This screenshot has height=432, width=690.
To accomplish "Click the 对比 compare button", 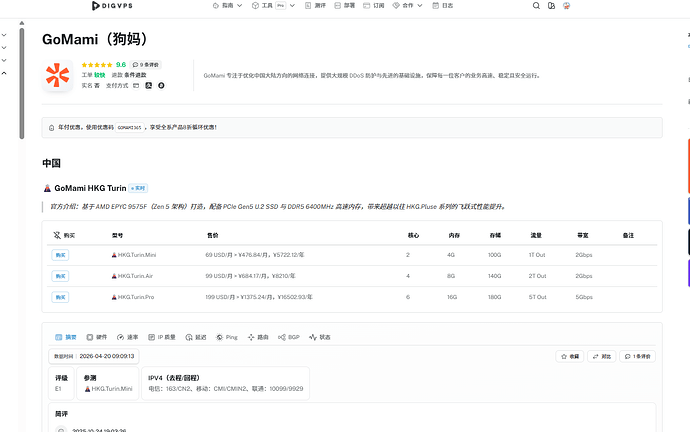I will [602, 357].
